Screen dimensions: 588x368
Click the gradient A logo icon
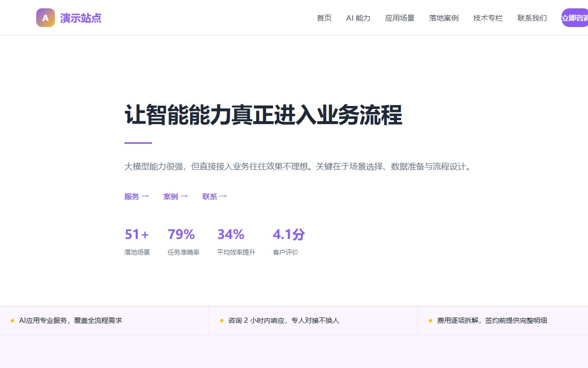46,18
